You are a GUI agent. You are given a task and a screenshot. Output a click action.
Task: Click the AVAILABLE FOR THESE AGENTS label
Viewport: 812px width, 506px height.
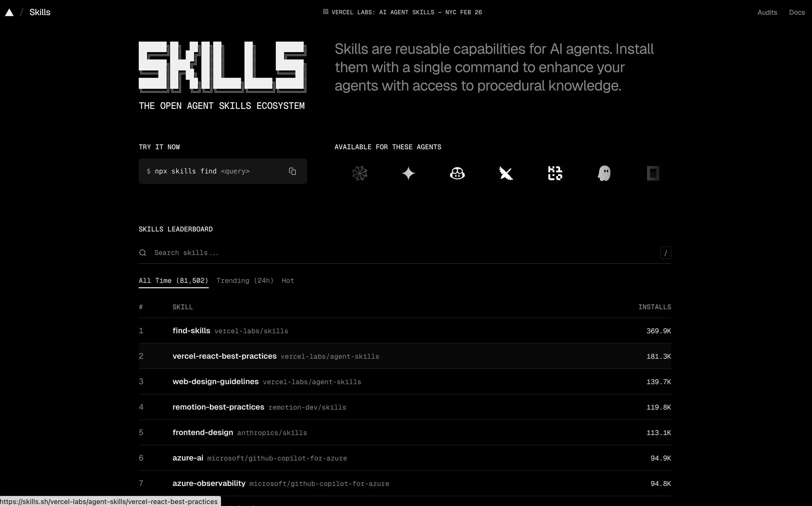coord(388,147)
